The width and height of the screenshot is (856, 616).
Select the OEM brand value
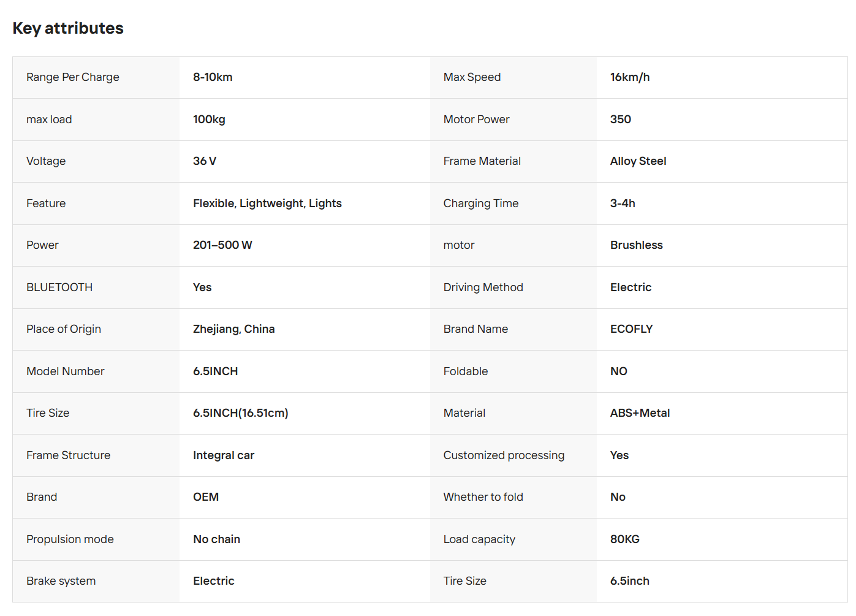(x=206, y=497)
